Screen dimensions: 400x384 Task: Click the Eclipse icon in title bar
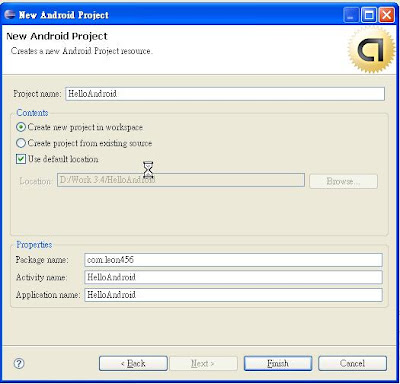pos(10,15)
